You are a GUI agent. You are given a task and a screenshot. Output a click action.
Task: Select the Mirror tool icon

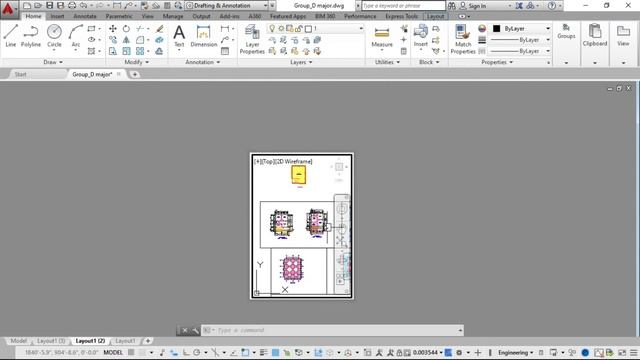tap(126, 40)
